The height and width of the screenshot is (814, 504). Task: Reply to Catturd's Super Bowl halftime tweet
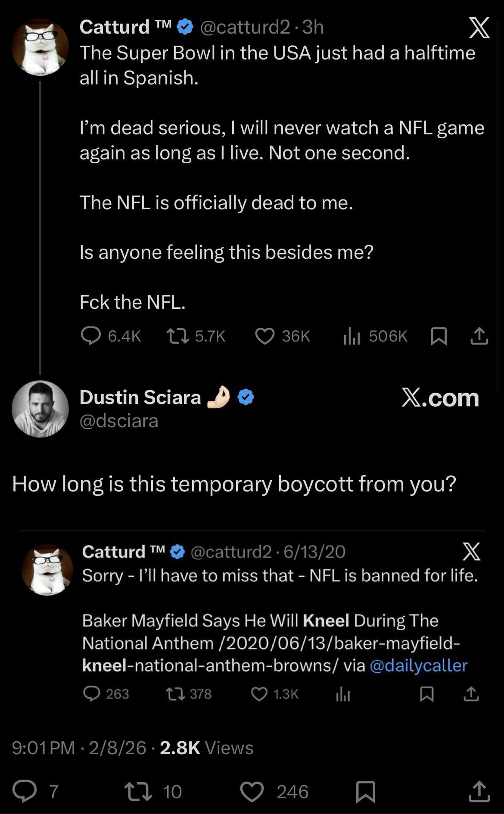tap(91, 336)
